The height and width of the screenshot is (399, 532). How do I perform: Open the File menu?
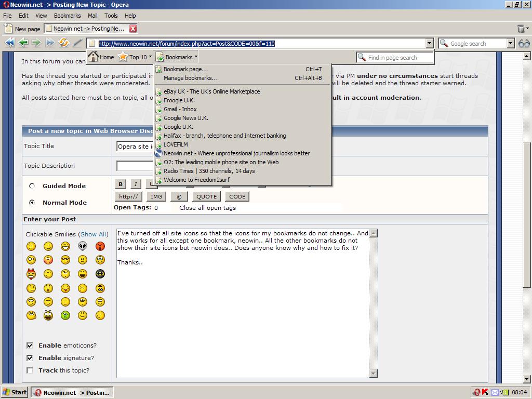7,16
